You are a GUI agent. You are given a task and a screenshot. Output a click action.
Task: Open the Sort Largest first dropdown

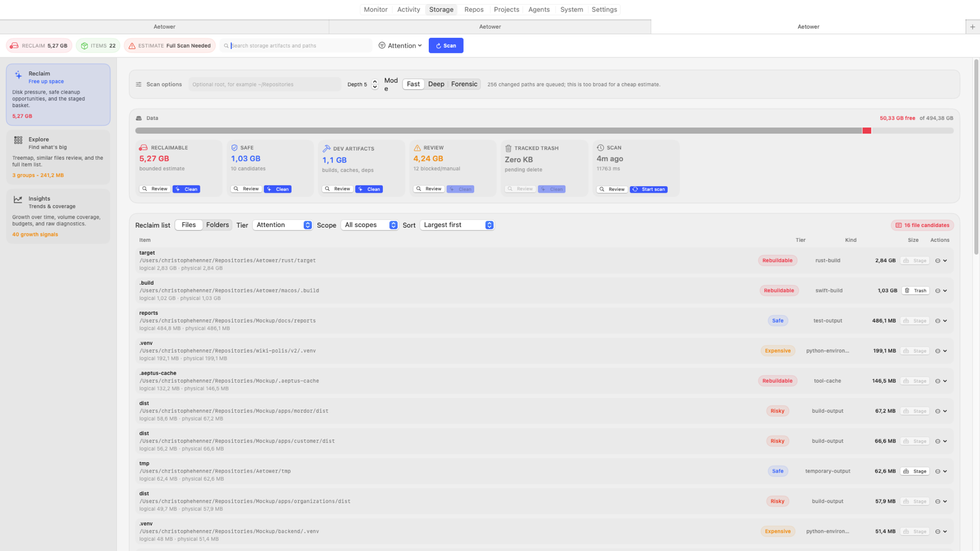457,225
